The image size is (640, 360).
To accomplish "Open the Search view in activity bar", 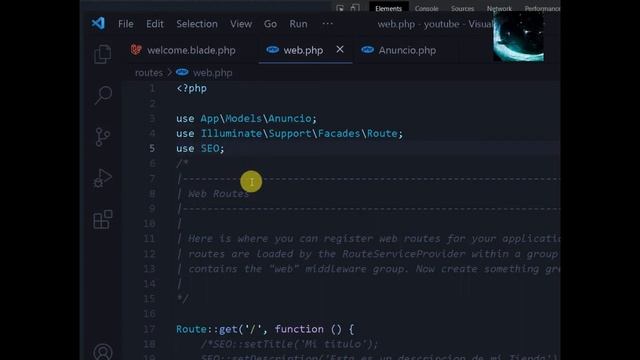I will click(103, 95).
